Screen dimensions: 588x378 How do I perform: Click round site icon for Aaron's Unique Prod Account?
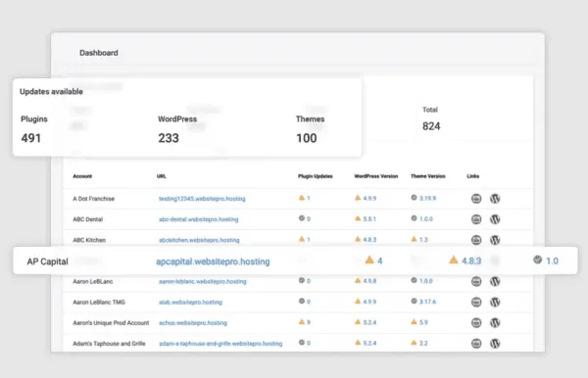click(x=476, y=322)
